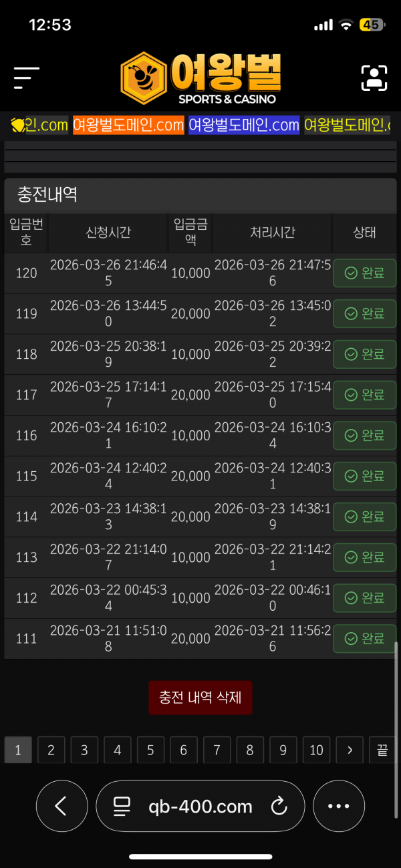Go to page 5 of deposit history
This screenshot has width=401, height=868.
coord(150,750)
